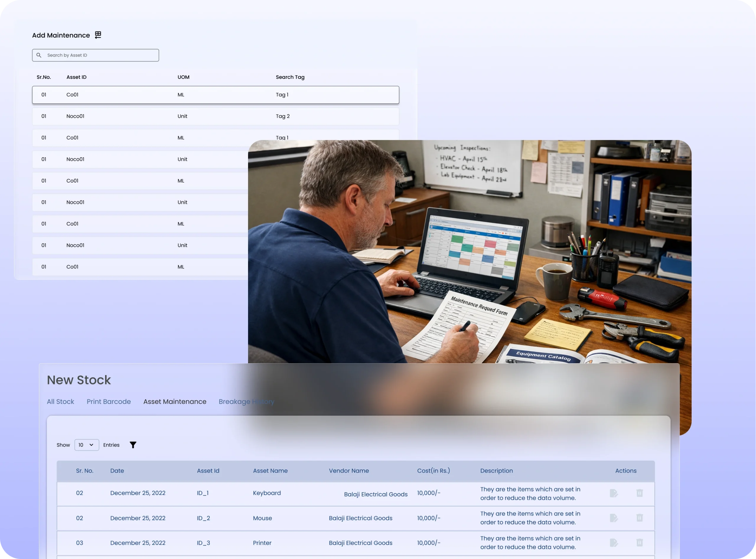Image resolution: width=756 pixels, height=559 pixels.
Task: Click the edit icon for the Keyboard row
Action: click(x=614, y=493)
